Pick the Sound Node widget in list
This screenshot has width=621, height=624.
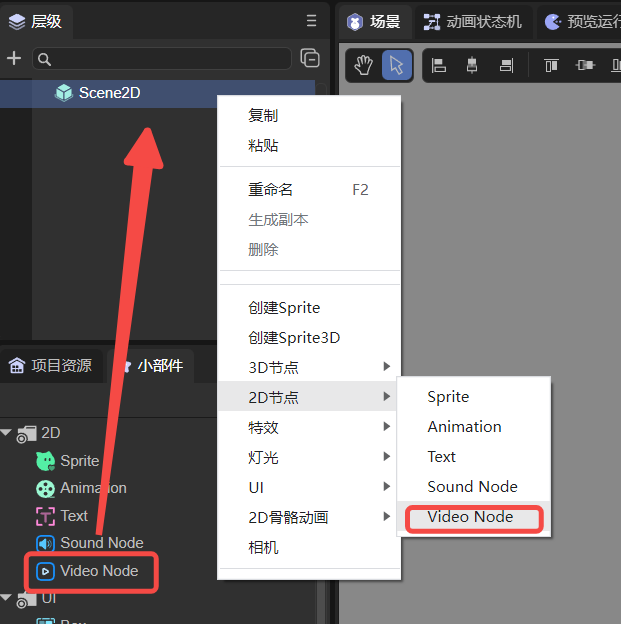(x=101, y=542)
